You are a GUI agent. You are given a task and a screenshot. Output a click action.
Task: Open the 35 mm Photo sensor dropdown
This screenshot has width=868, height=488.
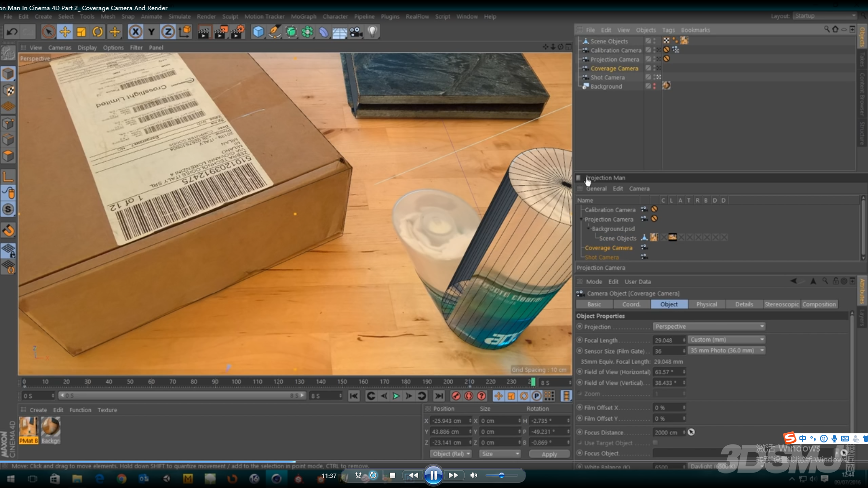coord(726,350)
